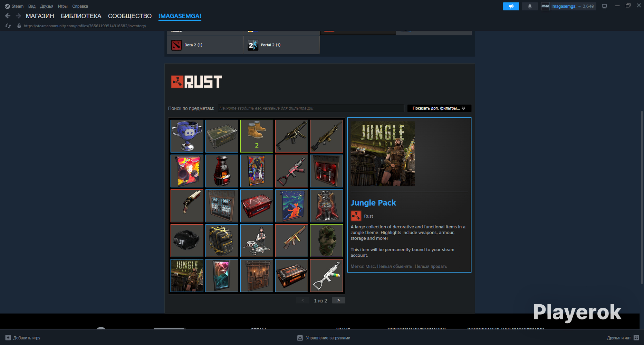This screenshot has width=644, height=345.
Task: Open Друзья и чат
Action: pyautogui.click(x=623, y=338)
